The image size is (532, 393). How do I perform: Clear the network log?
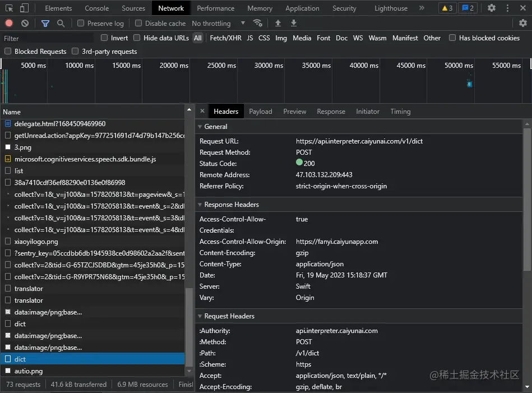[x=25, y=23]
